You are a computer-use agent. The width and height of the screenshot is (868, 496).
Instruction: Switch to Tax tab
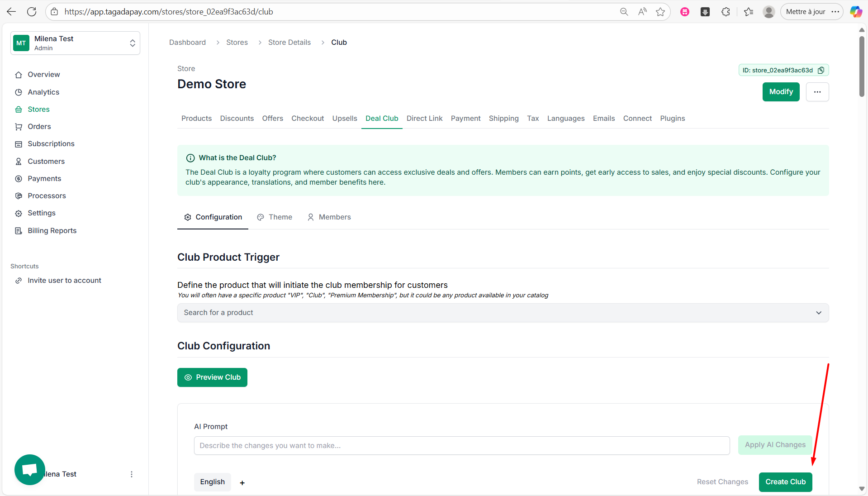pos(533,119)
